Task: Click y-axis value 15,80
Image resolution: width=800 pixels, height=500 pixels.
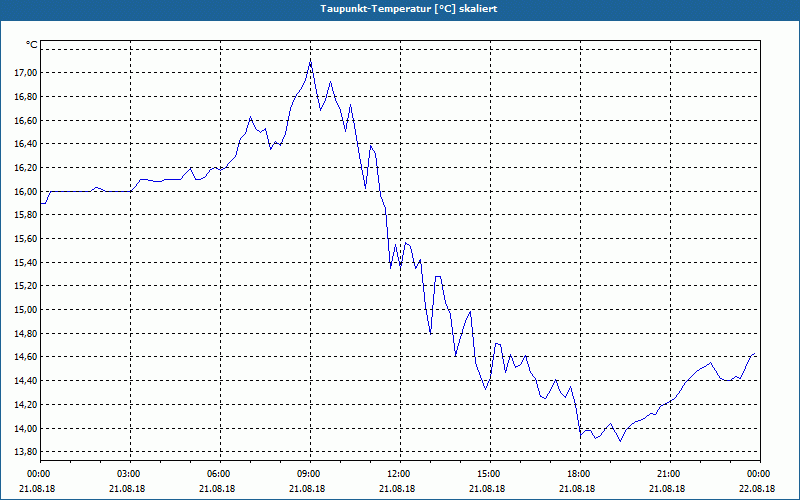Action: (27, 215)
